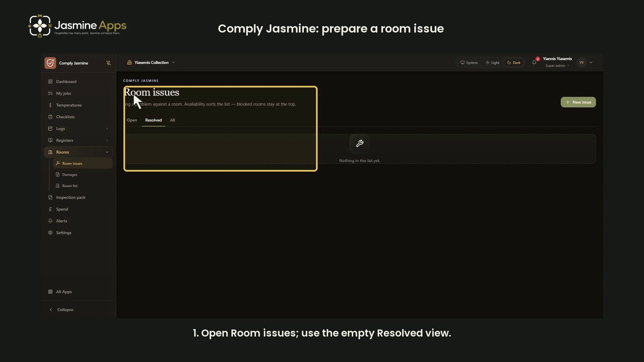Viewport: 644px width, 362px height.
Task: Create a New issue
Action: [578, 102]
